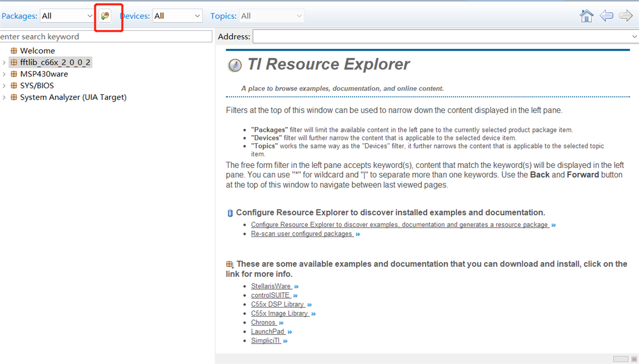Expand the MSP430ware tree node

tap(4, 74)
